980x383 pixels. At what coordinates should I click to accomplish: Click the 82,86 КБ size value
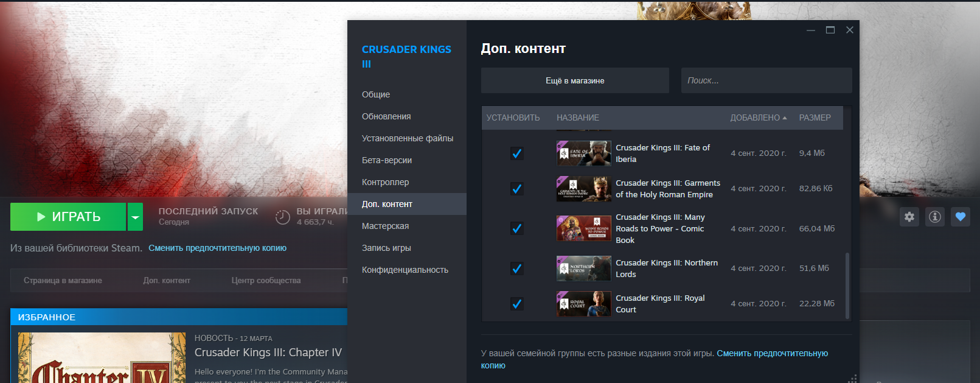[816, 189]
